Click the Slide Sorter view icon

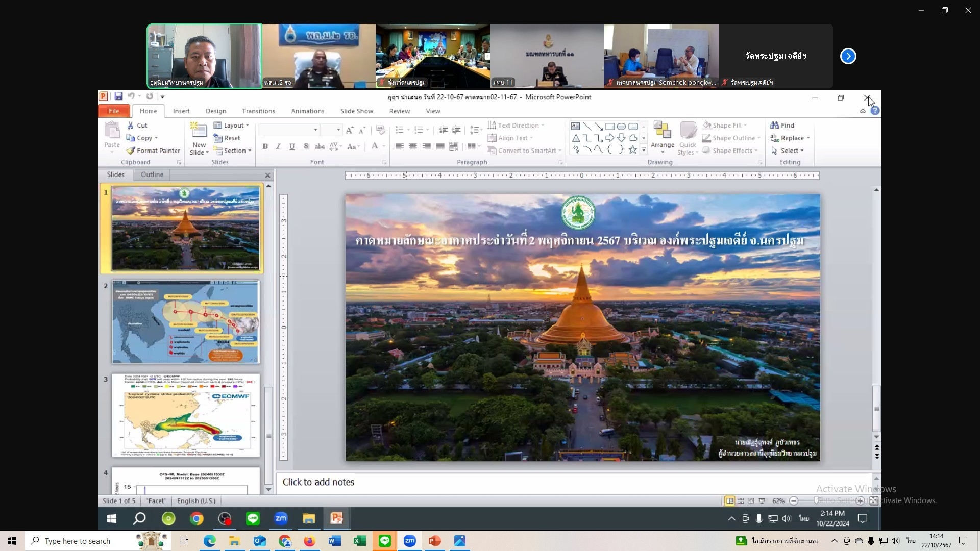[x=741, y=501]
